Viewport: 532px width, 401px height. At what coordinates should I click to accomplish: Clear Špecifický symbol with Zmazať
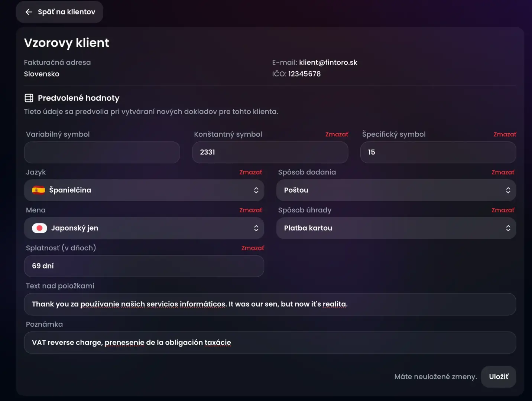coord(505,134)
